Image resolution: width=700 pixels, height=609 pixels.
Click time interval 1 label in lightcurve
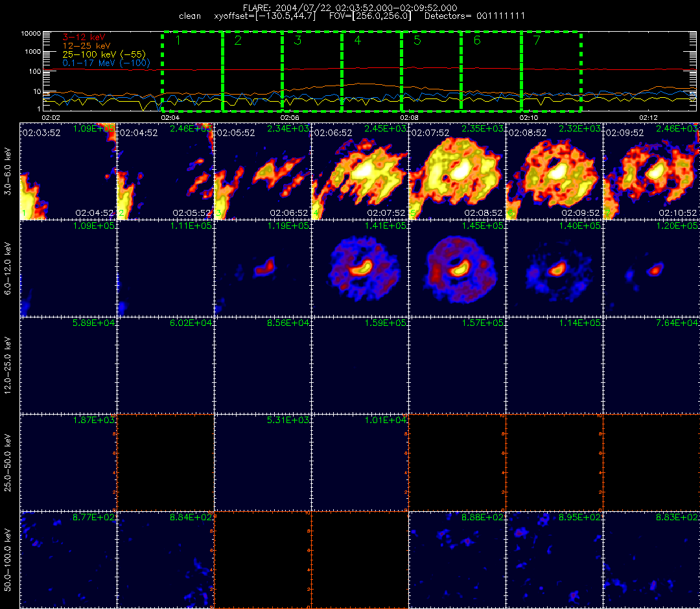click(x=178, y=41)
